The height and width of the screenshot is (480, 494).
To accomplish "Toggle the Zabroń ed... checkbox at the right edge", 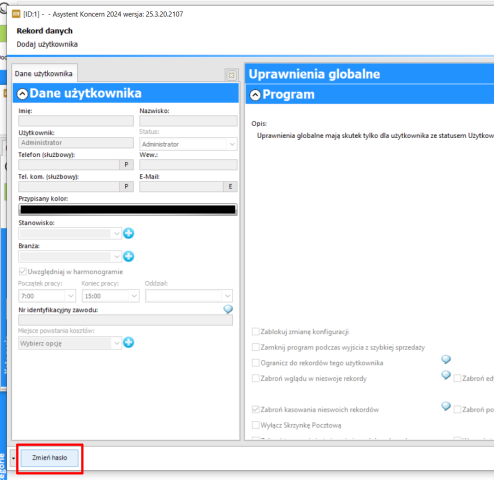I will coord(457,378).
